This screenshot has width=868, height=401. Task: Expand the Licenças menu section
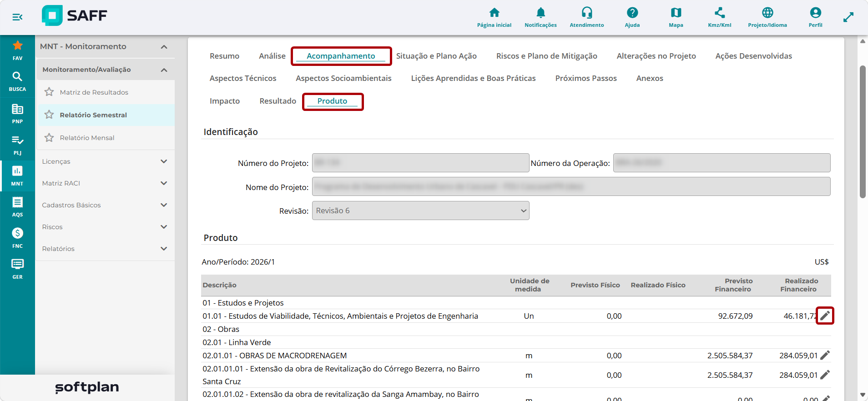(105, 161)
